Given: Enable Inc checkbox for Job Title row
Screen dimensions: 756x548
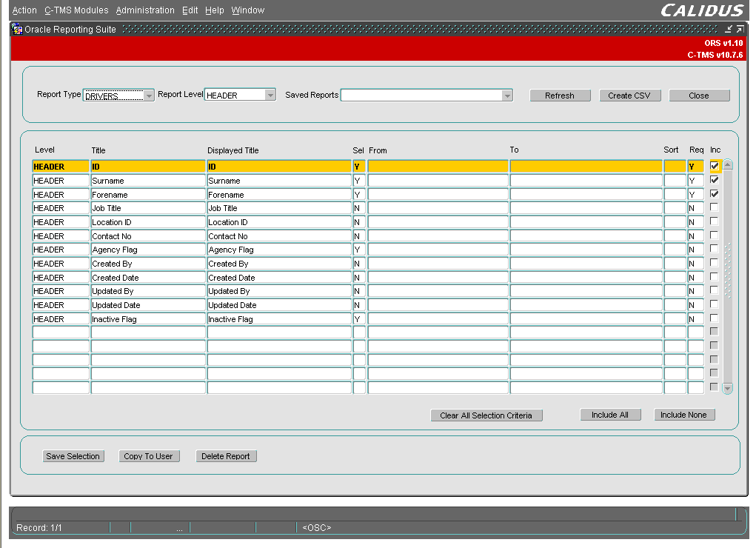Looking at the screenshot, I should tap(715, 207).
